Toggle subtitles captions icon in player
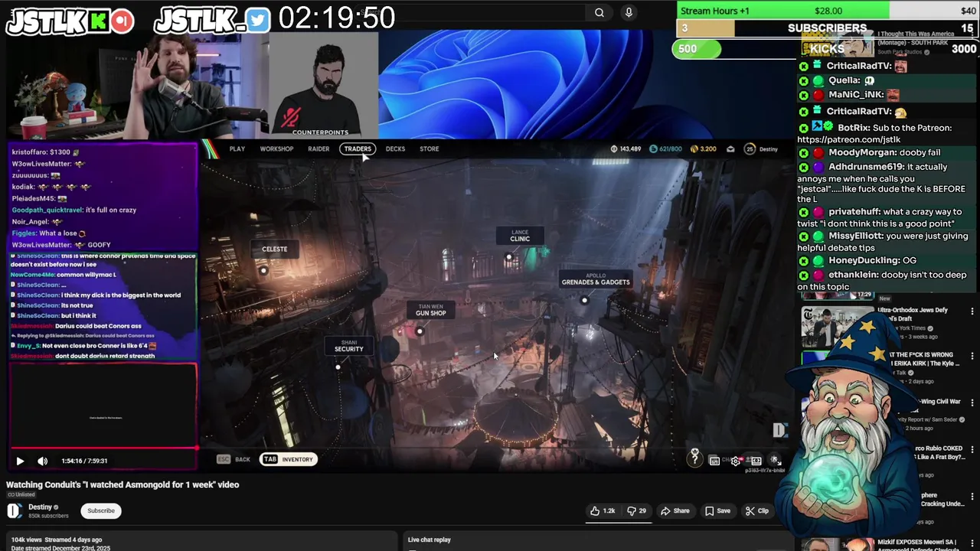980x551 pixels. (714, 461)
